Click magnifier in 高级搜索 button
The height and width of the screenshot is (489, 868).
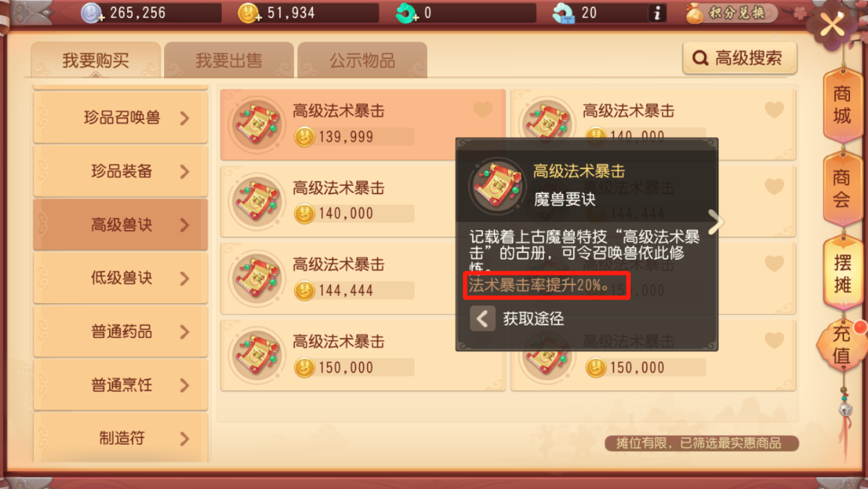click(x=700, y=59)
